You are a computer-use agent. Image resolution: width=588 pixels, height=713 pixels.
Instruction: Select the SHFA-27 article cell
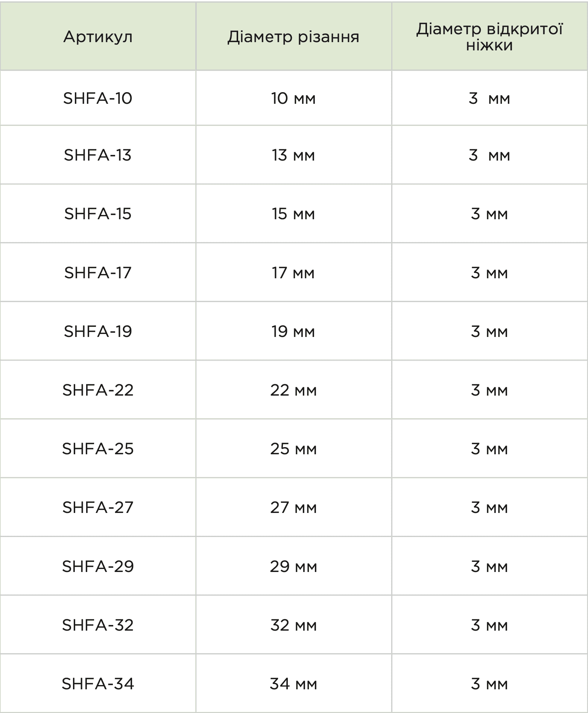(x=98, y=507)
